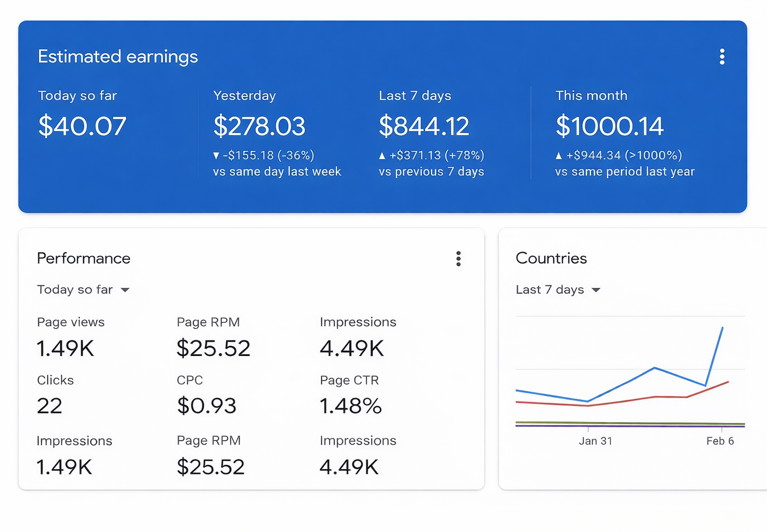Click the up arrow beside +$371.13
The image size is (767, 532).
point(382,156)
